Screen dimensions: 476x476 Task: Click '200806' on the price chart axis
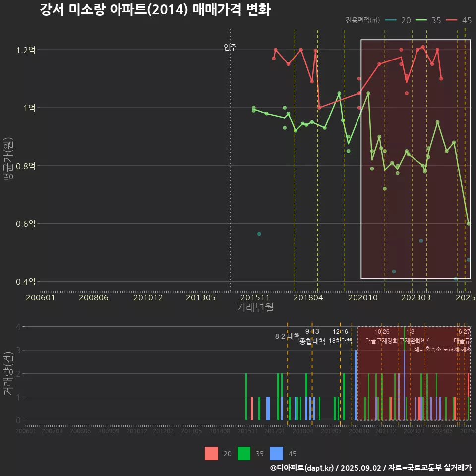[x=94, y=297]
